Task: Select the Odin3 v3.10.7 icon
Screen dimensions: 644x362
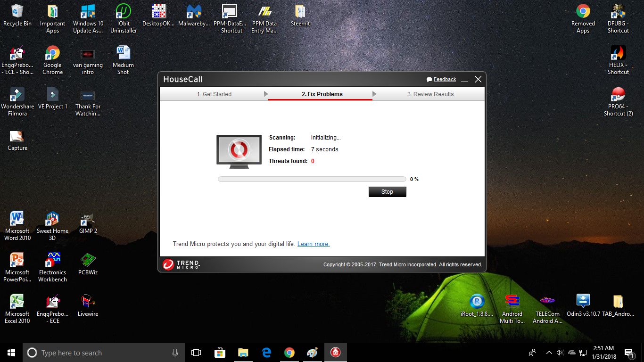Action: tap(583, 305)
